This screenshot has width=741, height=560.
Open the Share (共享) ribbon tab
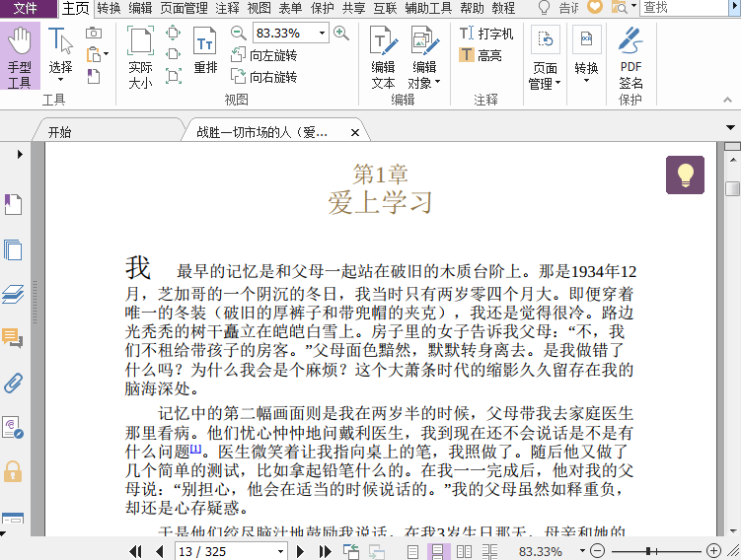pos(353,8)
